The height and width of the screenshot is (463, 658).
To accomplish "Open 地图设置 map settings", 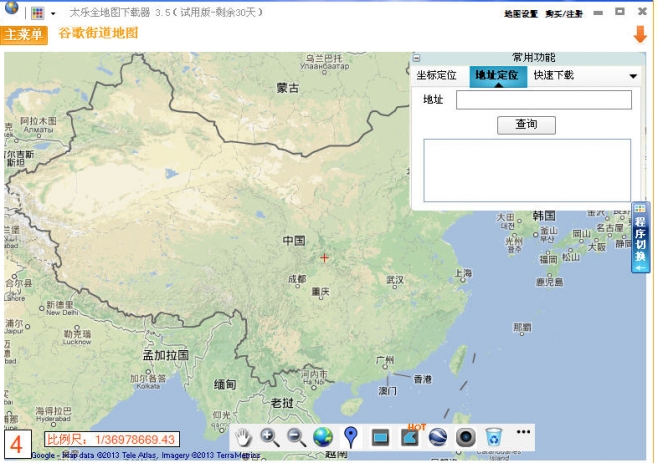I will point(521,14).
